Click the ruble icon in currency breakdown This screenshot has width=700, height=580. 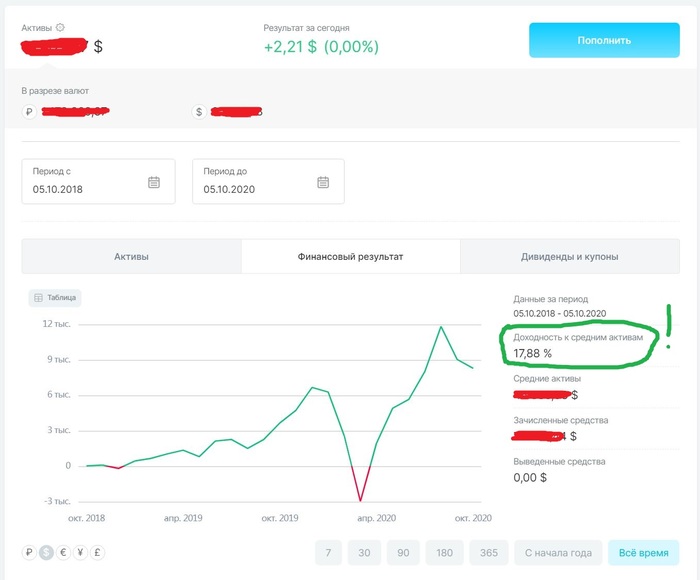pyautogui.click(x=29, y=112)
